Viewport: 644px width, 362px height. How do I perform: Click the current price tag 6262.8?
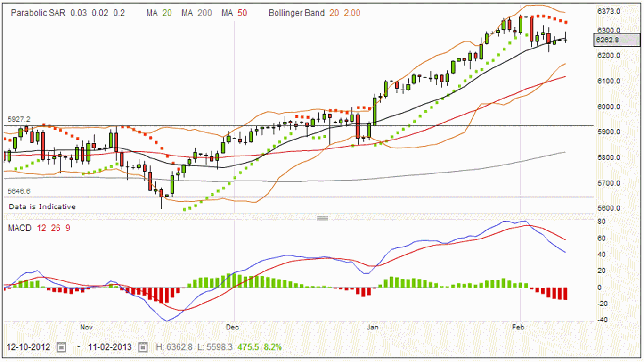tap(618, 40)
